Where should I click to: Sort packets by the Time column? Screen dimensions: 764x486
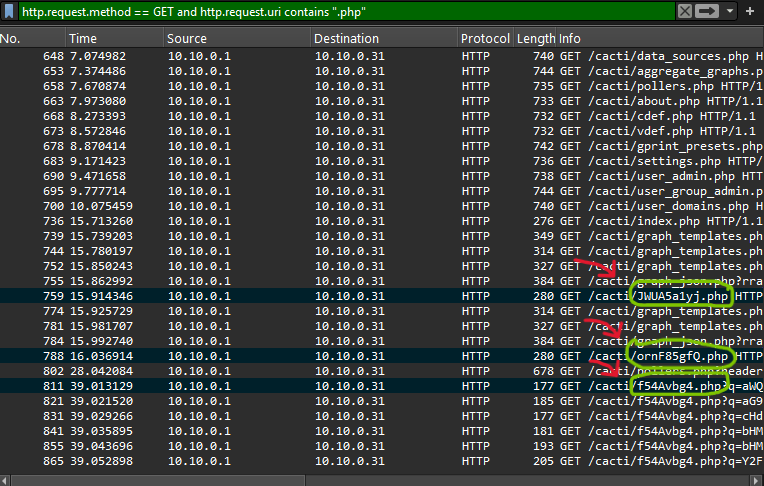[112, 38]
